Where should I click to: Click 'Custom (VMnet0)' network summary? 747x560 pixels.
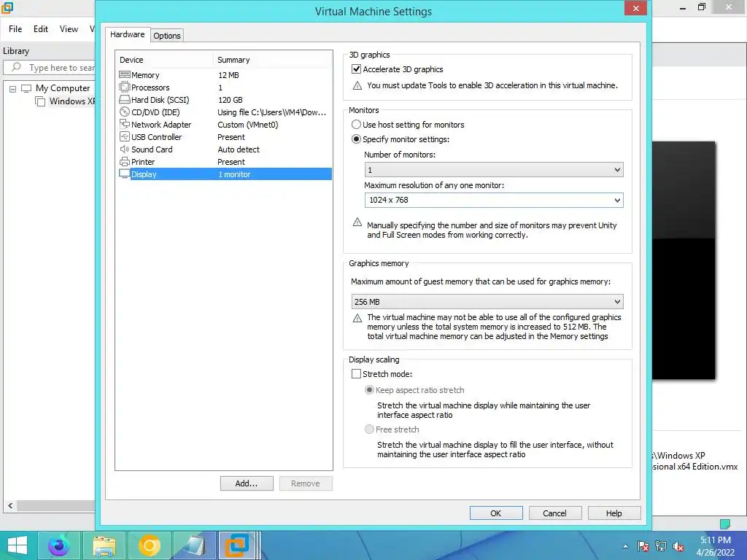(x=248, y=124)
